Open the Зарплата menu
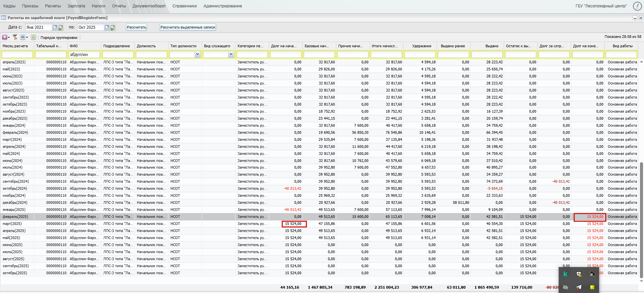Viewport: 644px width, 293px height. pos(76,6)
